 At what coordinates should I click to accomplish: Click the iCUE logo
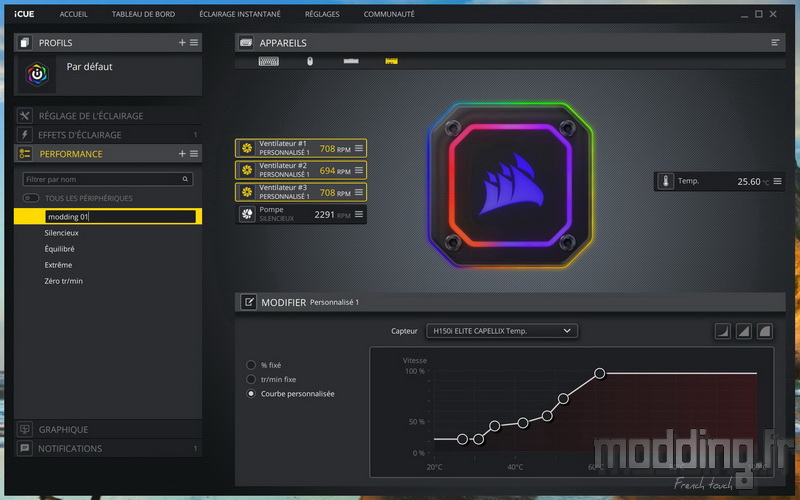(x=24, y=14)
